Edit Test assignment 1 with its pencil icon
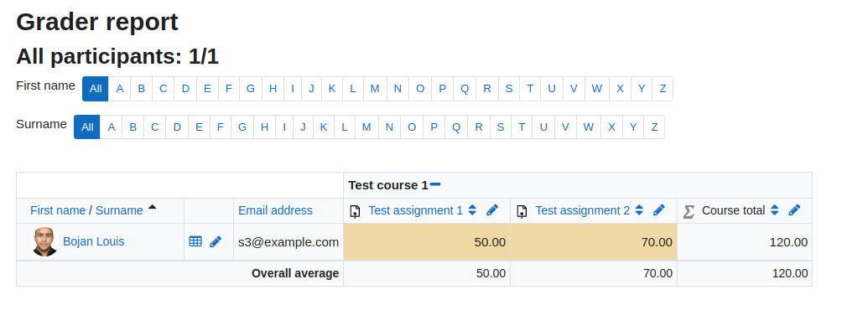 (x=492, y=210)
